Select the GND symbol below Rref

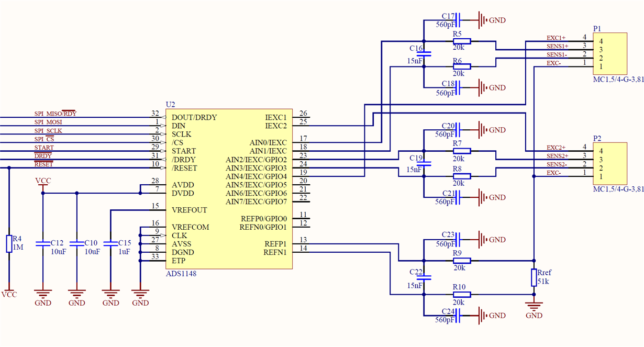pos(534,310)
